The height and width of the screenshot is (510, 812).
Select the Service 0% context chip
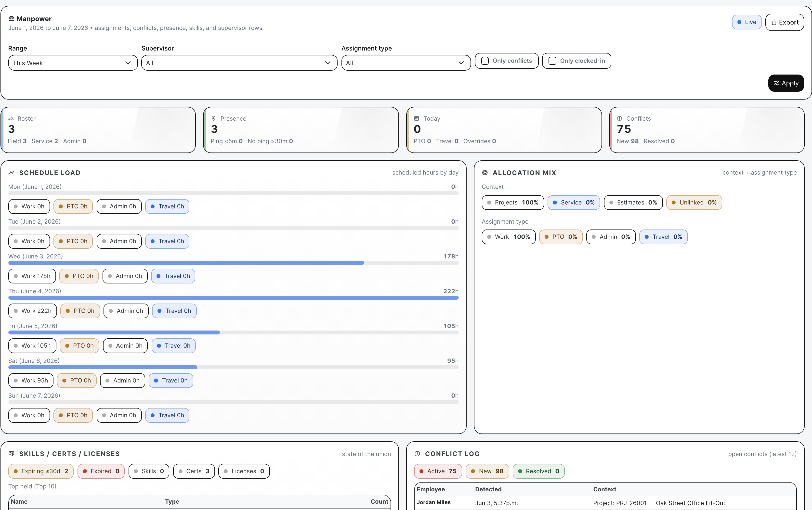(574, 203)
